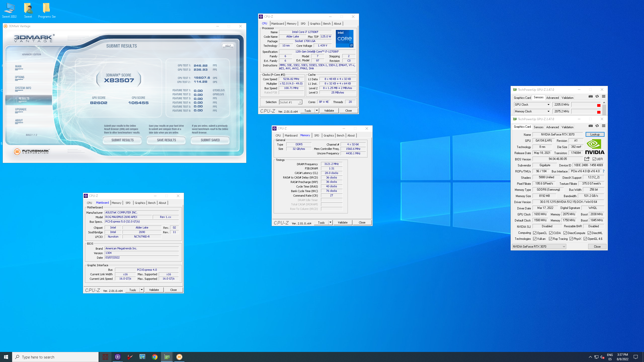Click the GPU-Z screenshot camera icon in Graphics Card window

tap(590, 126)
